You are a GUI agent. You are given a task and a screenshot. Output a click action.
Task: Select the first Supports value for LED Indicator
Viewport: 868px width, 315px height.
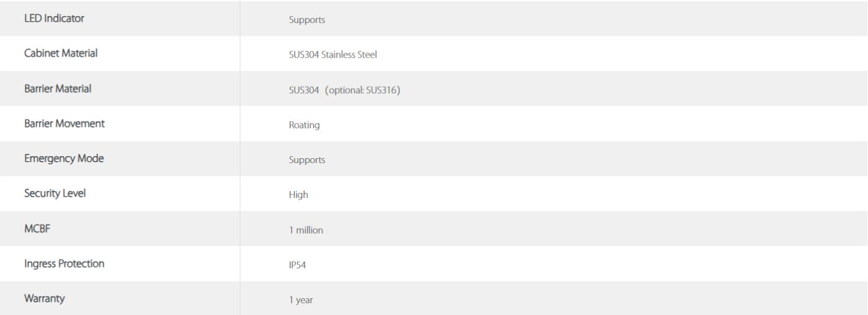[x=307, y=20]
